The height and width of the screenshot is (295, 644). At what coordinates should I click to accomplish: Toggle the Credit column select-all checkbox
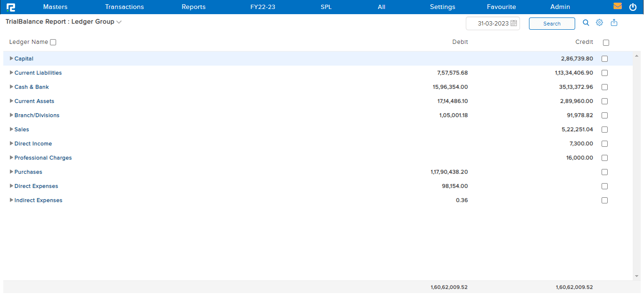[x=606, y=42]
